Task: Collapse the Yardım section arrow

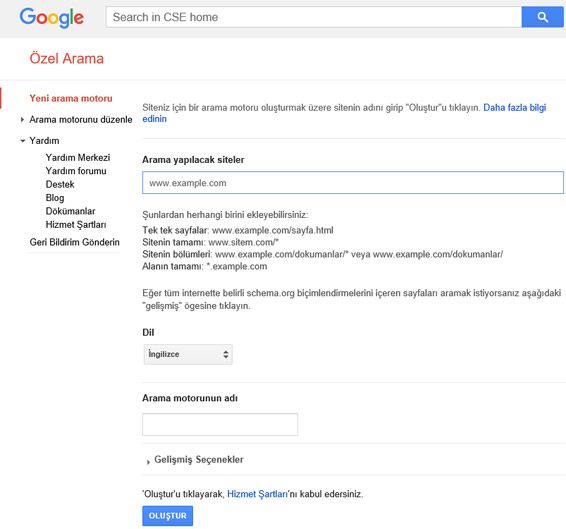Action: coord(23,140)
